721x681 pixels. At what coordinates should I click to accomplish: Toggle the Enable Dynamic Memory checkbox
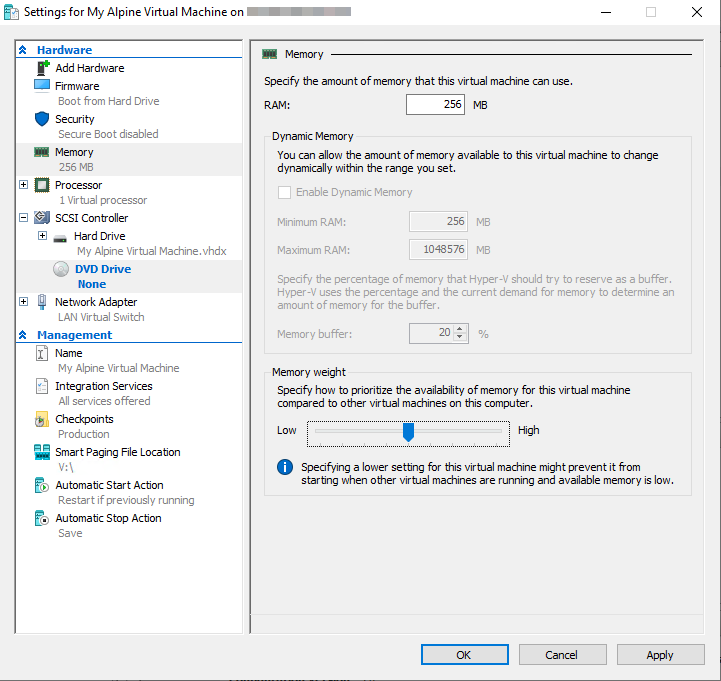pyautogui.click(x=285, y=192)
